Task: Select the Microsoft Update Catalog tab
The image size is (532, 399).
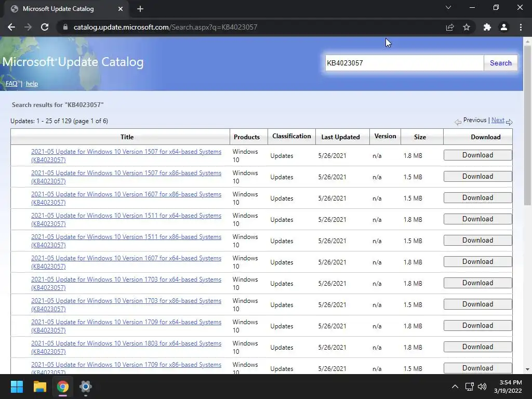Action: pos(64,9)
